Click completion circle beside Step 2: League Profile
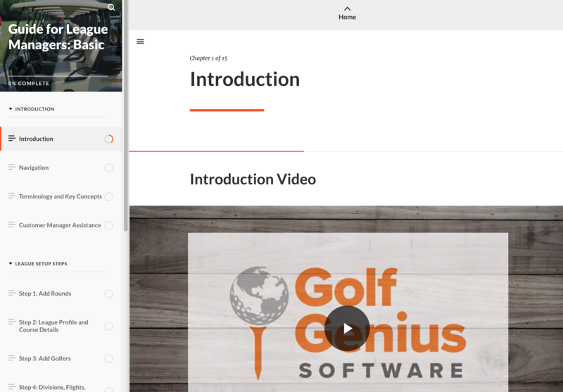The width and height of the screenshot is (563, 392). [109, 326]
